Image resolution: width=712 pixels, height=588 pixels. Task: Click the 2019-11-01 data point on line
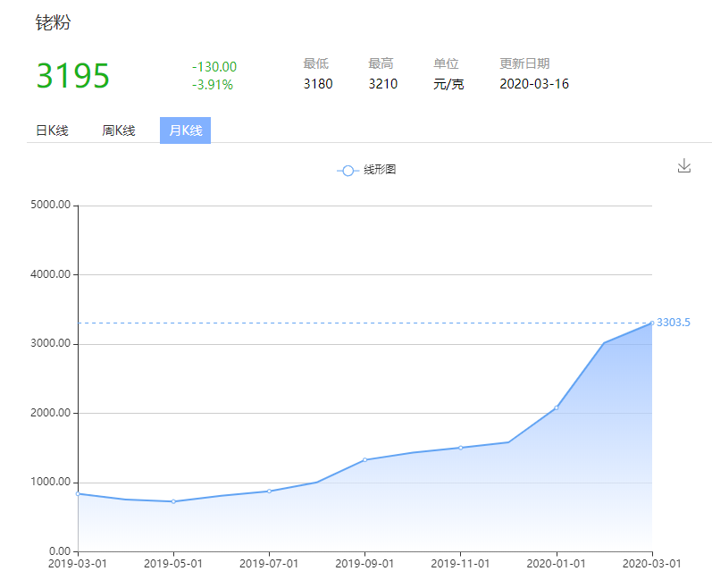point(460,448)
